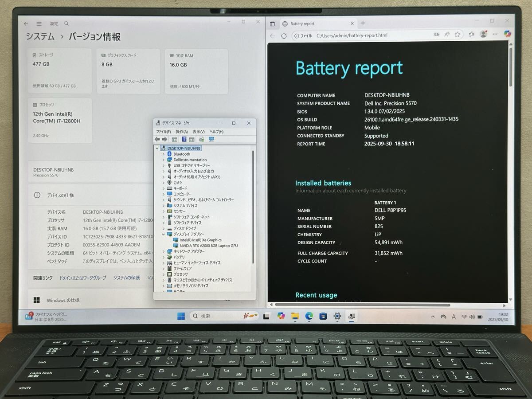This screenshot has width=532, height=399.
Task: Collapse the DESKTOP-N8IUHNB root node
Action: (x=157, y=148)
